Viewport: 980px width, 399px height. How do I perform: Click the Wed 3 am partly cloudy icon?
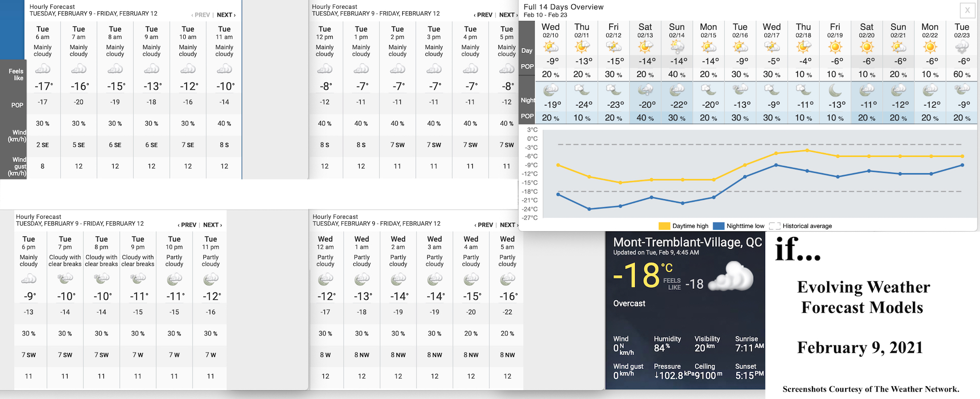pyautogui.click(x=435, y=279)
